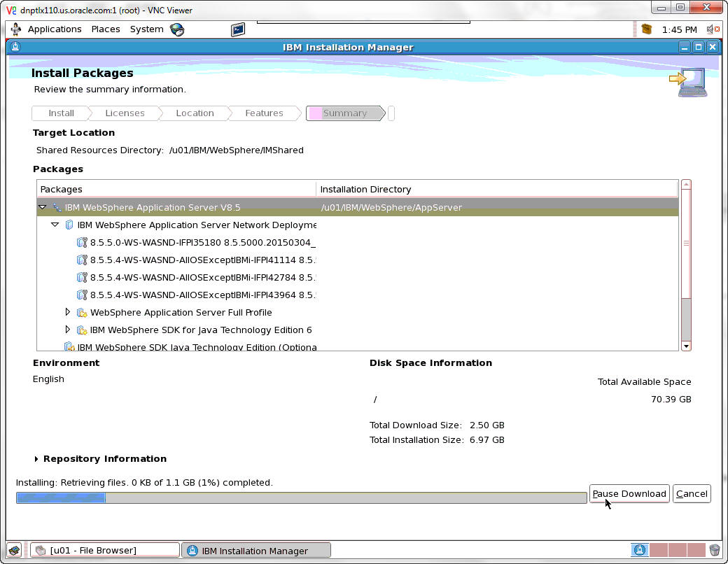Switch to IBM Installation Manager taskbar button
The width and height of the screenshot is (728, 564).
255,551
